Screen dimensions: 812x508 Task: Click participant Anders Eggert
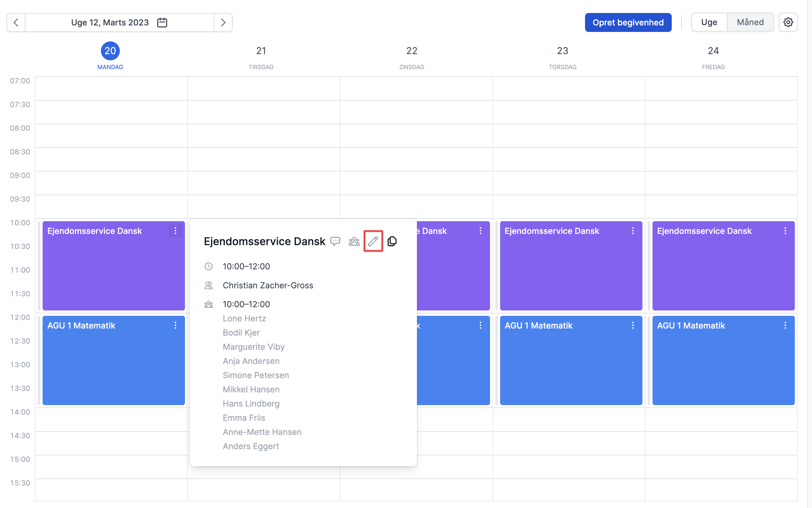click(251, 446)
